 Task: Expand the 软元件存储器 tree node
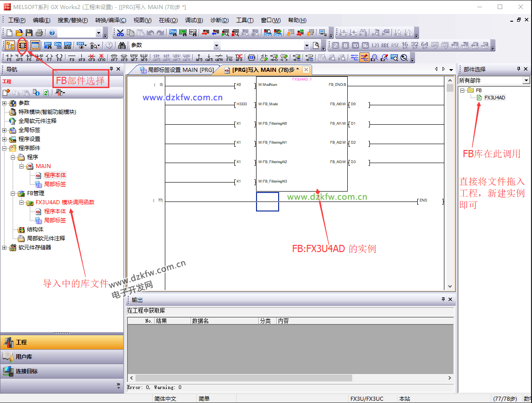coord(5,248)
